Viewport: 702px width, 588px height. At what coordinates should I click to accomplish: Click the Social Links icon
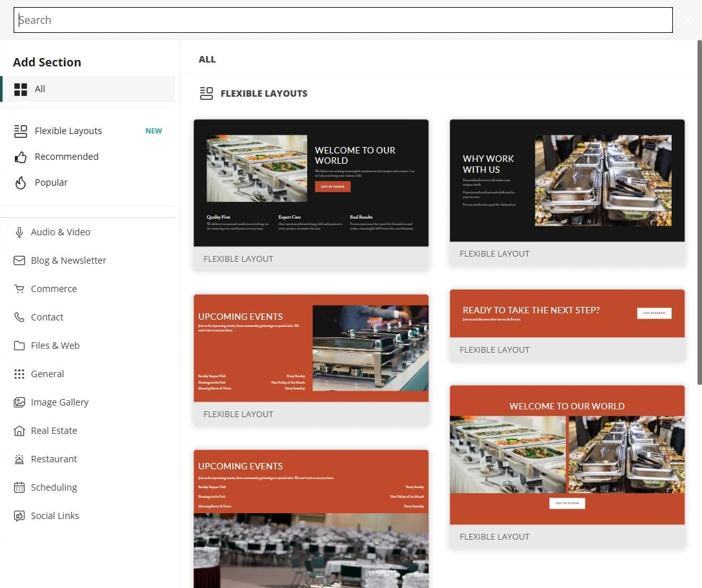pos(19,516)
